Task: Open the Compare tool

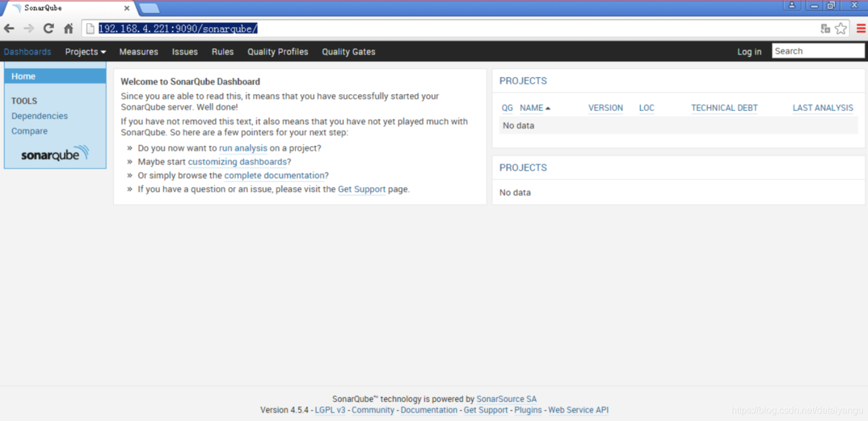Action: 29,131
